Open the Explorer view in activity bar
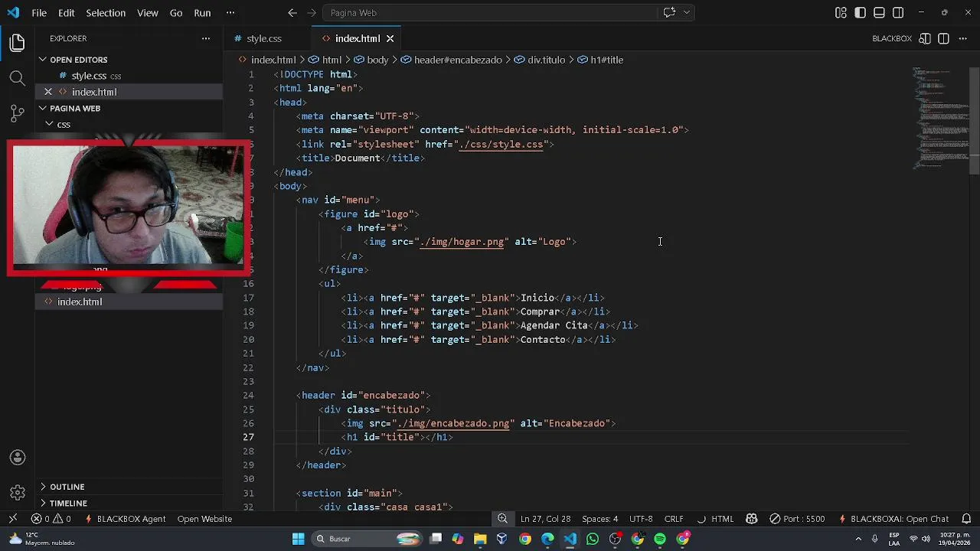The width and height of the screenshot is (980, 551). [x=17, y=43]
